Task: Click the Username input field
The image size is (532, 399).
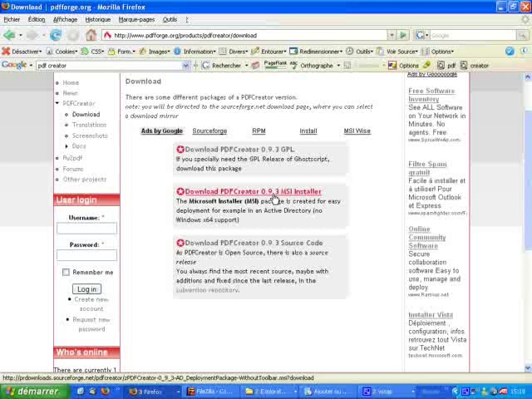Action: [x=86, y=229]
